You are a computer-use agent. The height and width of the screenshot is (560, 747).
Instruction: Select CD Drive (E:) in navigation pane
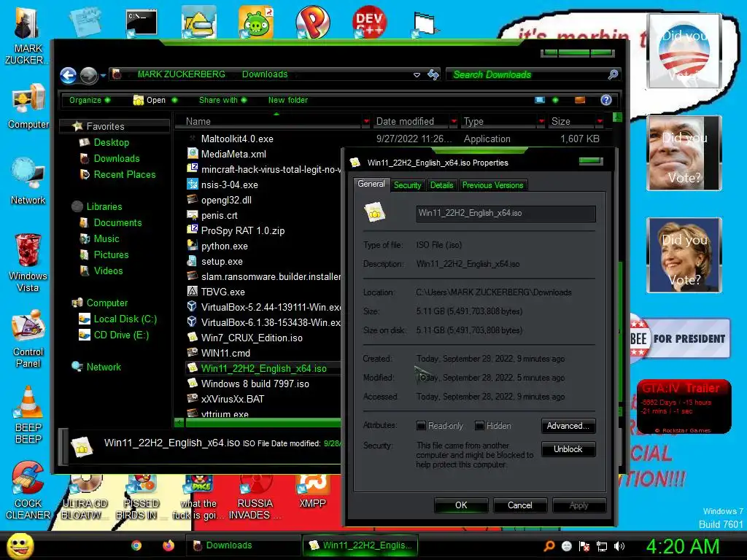tap(114, 335)
